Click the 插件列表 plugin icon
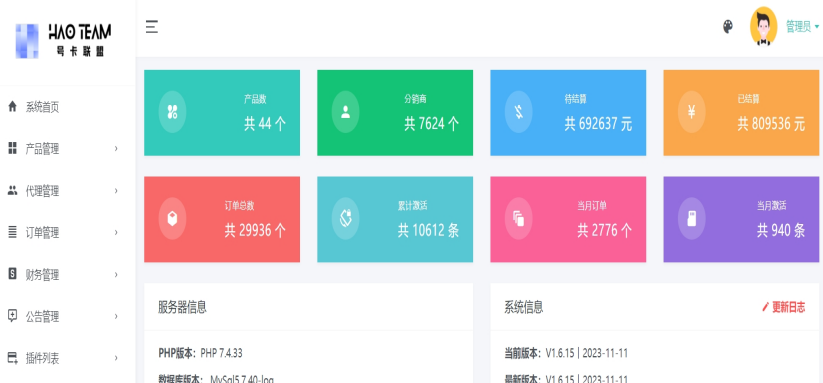The height and width of the screenshot is (383, 823). click(13, 358)
